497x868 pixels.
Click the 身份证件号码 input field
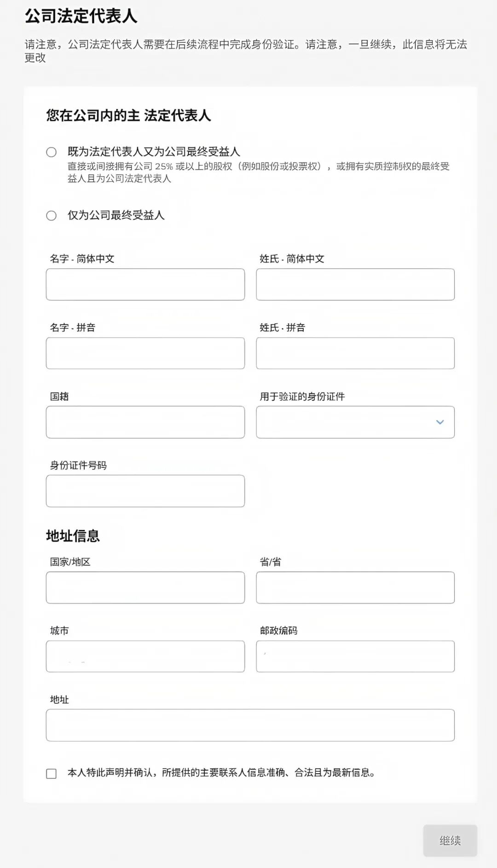(x=145, y=491)
